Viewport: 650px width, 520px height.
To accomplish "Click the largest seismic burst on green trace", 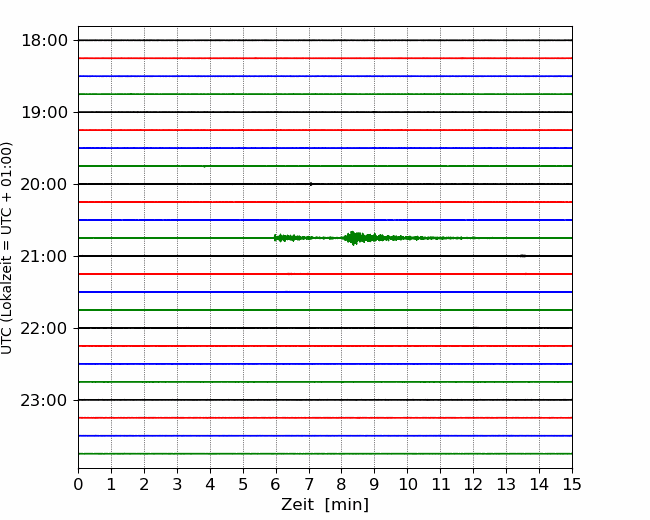I will [x=354, y=238].
